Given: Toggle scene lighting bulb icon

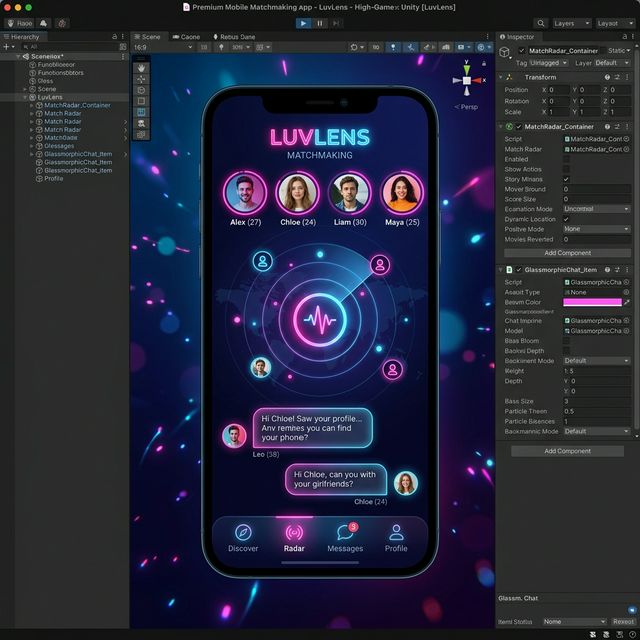Looking at the screenshot, I should (393, 47).
